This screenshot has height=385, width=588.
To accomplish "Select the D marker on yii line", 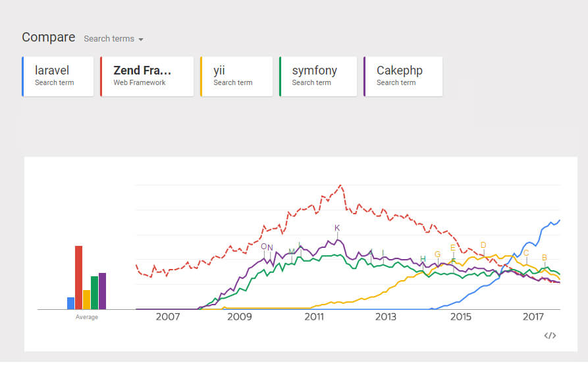I will (483, 245).
